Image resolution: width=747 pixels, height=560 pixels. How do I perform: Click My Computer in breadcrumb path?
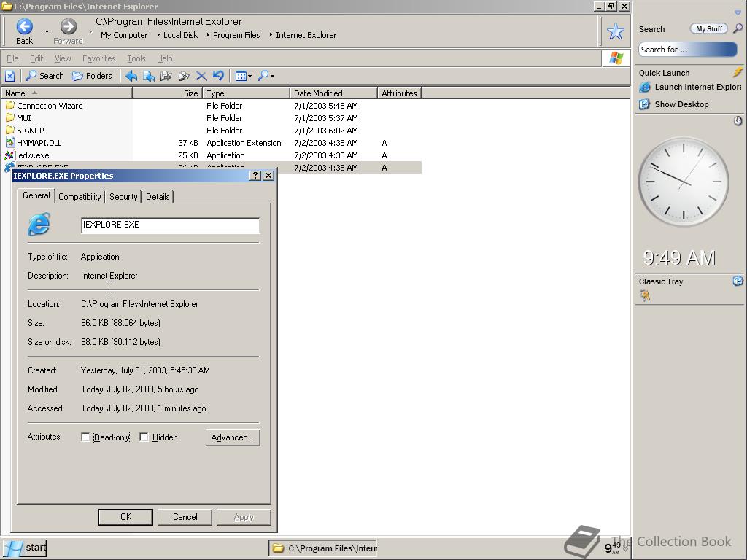click(x=124, y=35)
